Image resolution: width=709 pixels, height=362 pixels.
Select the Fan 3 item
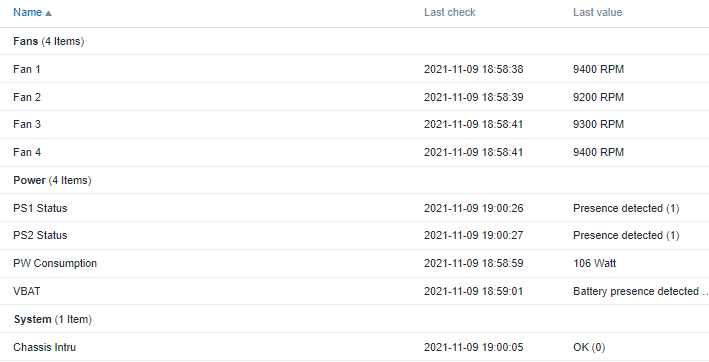click(x=27, y=124)
